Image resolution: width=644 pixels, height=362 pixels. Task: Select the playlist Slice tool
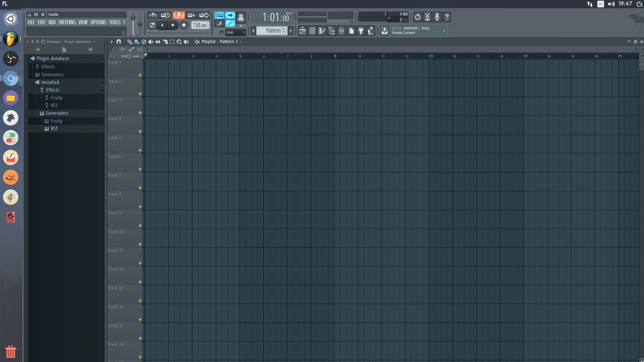click(165, 42)
